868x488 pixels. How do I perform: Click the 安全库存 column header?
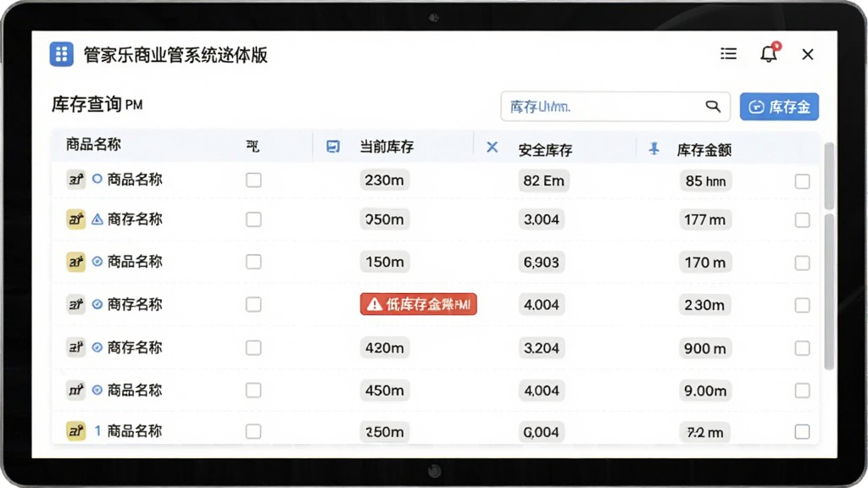click(545, 150)
